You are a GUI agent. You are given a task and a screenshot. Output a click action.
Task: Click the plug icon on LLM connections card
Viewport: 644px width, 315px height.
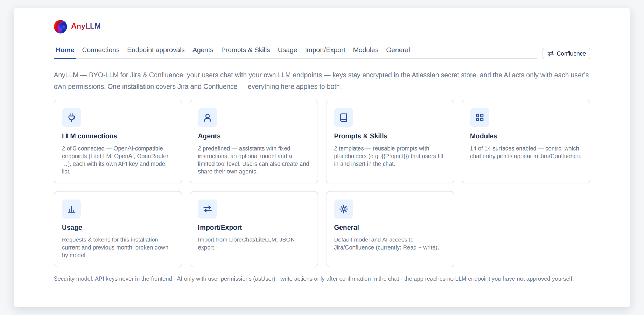71,118
